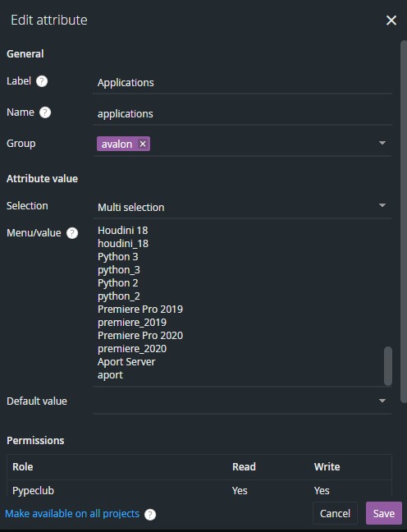Click help icon beside Make available link
This screenshot has width=407, height=532.
point(150,515)
